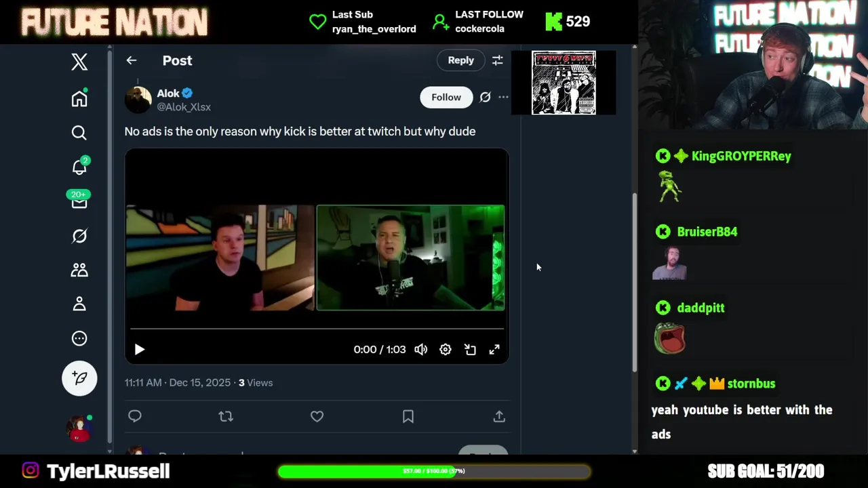The width and height of the screenshot is (868, 488).
Task: Click the FUTURE NATION neon logo
Action: pyautogui.click(x=114, y=22)
